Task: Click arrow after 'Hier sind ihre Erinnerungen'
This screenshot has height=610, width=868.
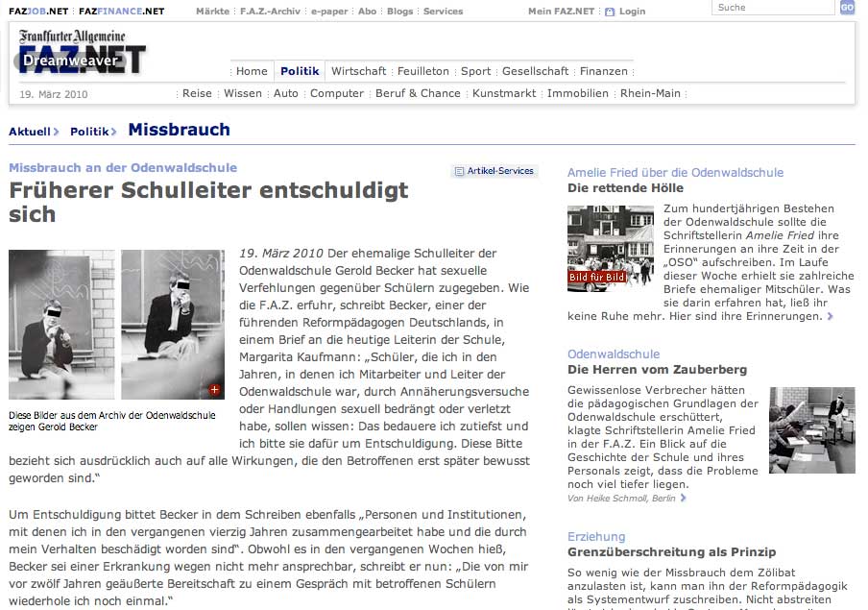Action: point(831,316)
